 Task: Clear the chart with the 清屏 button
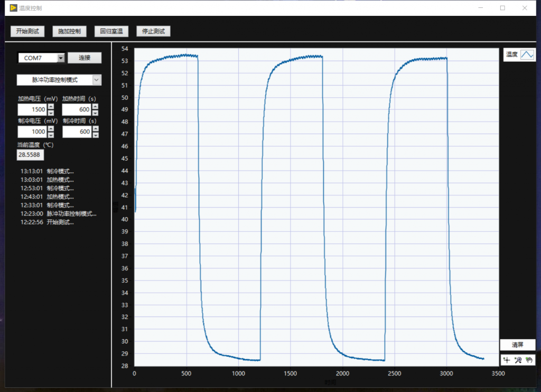click(x=517, y=344)
